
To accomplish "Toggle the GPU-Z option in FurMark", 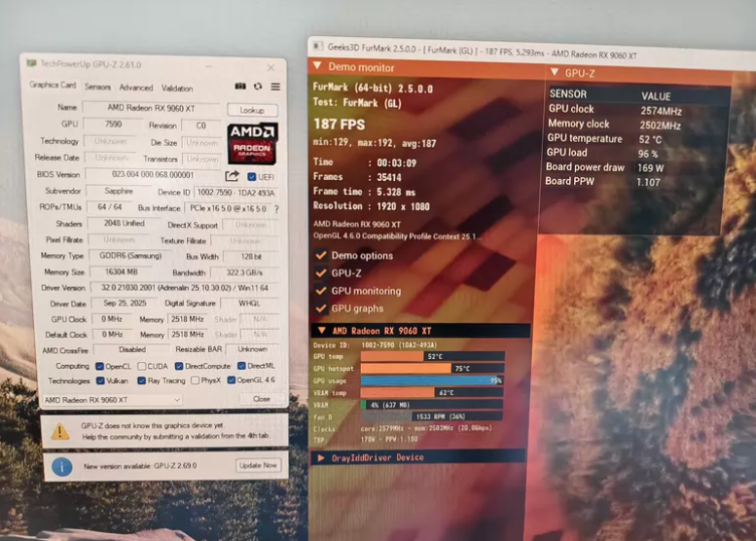I will click(321, 272).
